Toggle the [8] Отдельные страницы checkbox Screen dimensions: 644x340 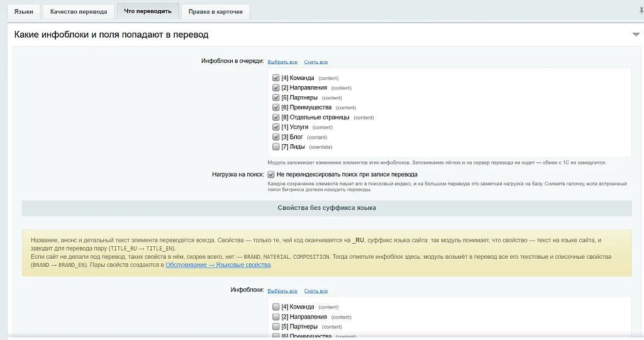[x=275, y=117]
